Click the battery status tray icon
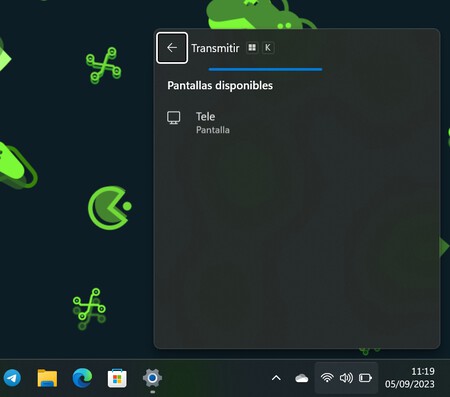Viewport: 450px width, 397px height. pos(365,378)
